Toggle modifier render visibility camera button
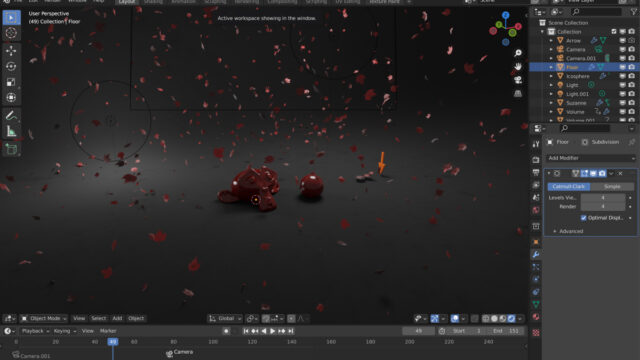This screenshot has width=640, height=360. [602, 173]
